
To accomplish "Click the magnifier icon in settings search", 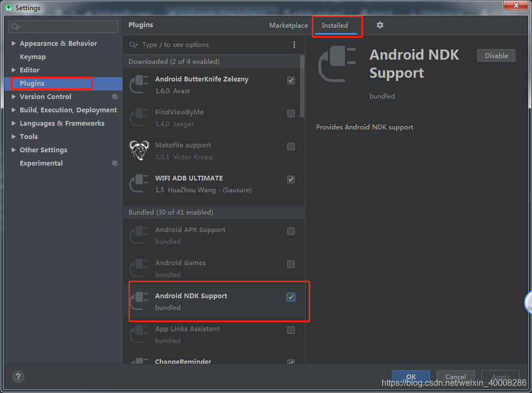I will [15, 27].
